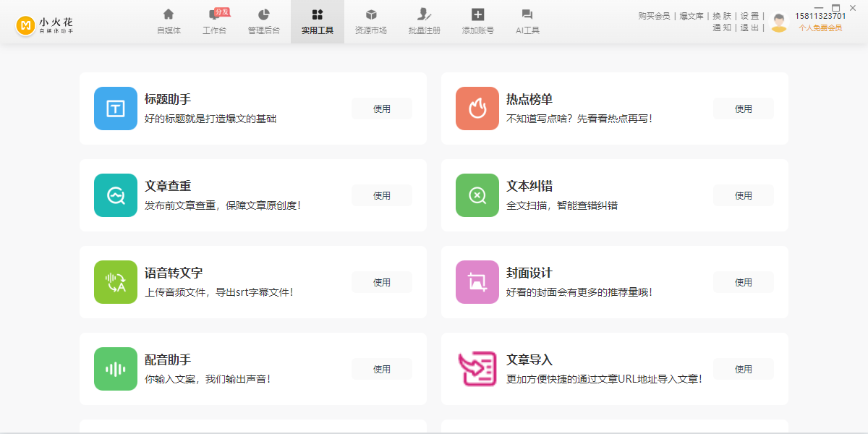This screenshot has height=434, width=868.
Task: Open the 批量注册 tab
Action: [425, 22]
